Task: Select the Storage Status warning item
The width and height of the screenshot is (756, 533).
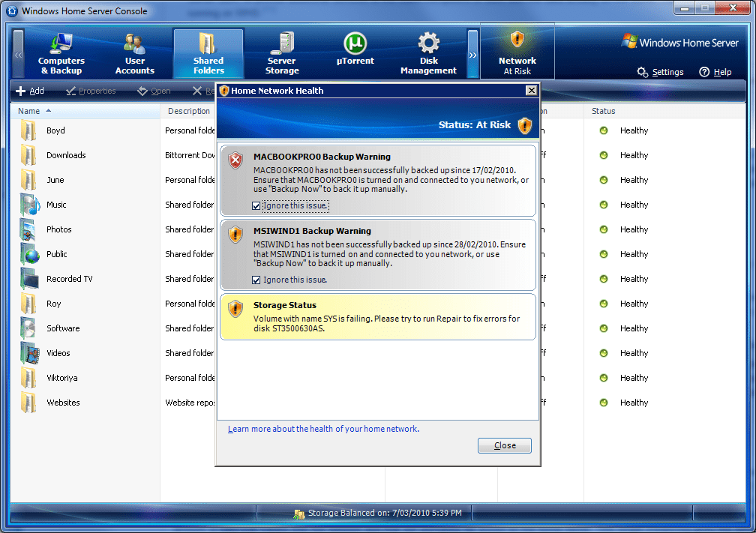Action: [x=378, y=316]
